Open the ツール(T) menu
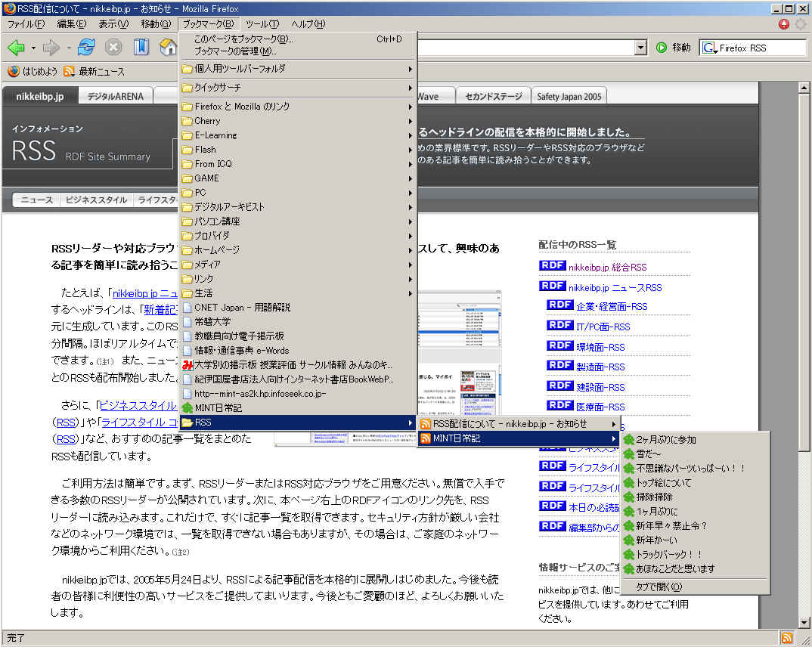This screenshot has height=647, width=812. (x=262, y=24)
